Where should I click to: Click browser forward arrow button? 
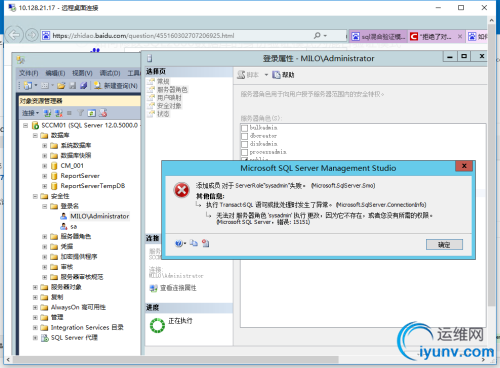[32, 35]
